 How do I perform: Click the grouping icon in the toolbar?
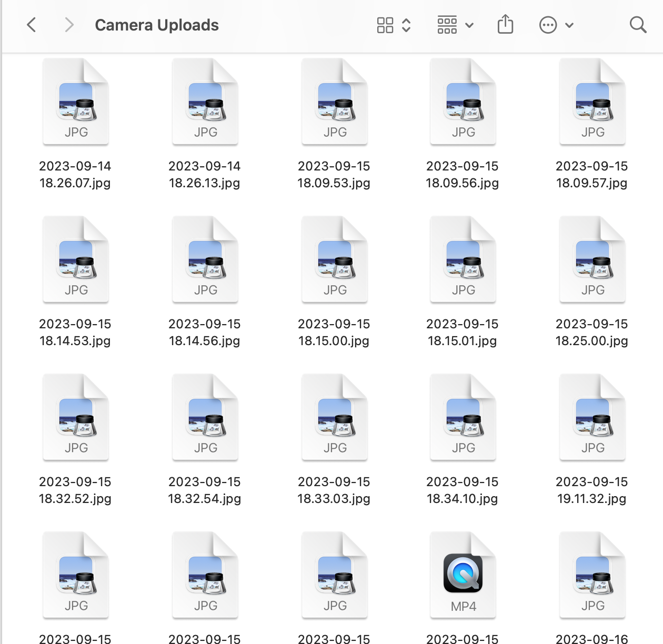tap(447, 24)
